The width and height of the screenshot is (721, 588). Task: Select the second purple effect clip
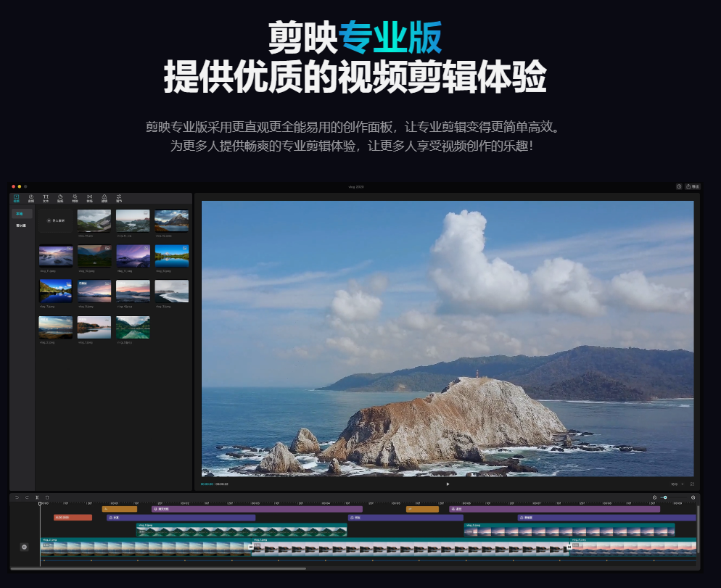tap(555, 509)
